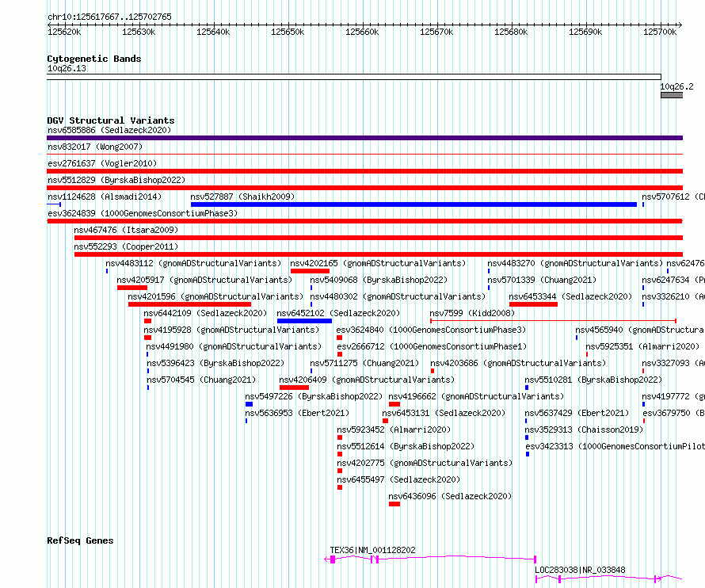Viewport: 705px width, 588px height.
Task: Open nsv4203686 gnomAD variant label
Action: tap(518, 363)
